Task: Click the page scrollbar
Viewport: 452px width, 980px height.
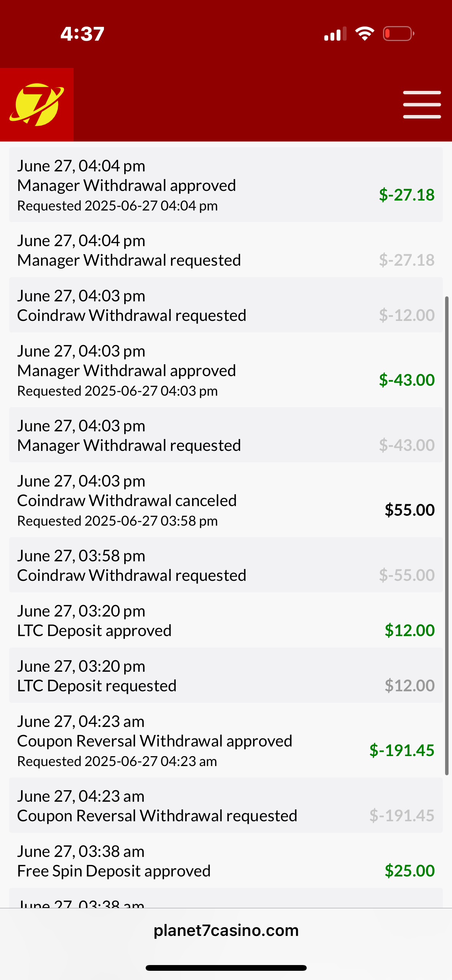Action: click(x=447, y=537)
